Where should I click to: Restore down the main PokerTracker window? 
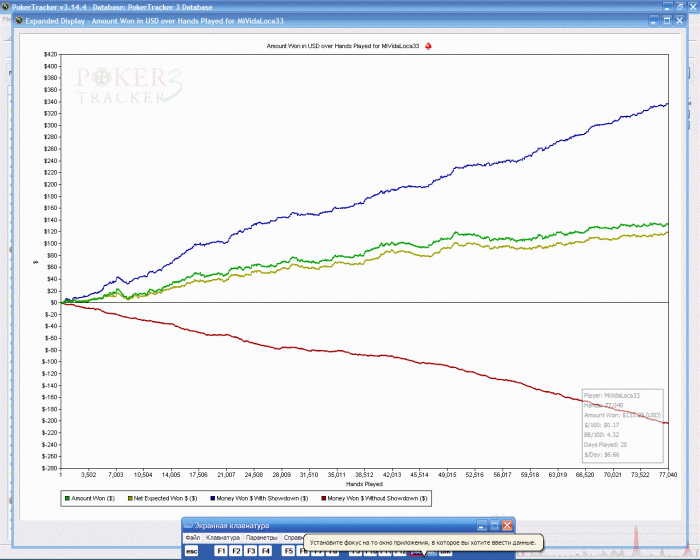(x=680, y=6)
